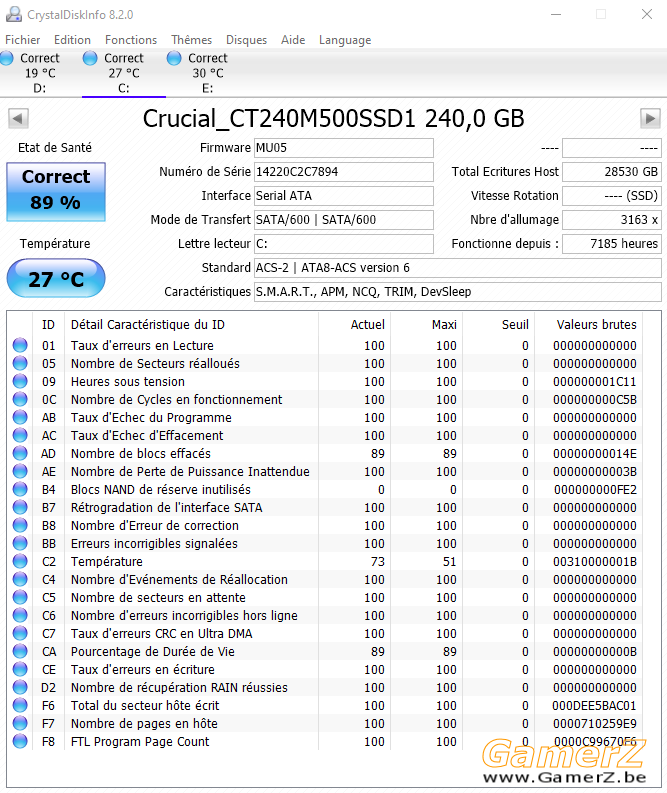The width and height of the screenshot is (667, 793).
Task: Select raw value 000DEE5BAC01
Action: coord(594,706)
